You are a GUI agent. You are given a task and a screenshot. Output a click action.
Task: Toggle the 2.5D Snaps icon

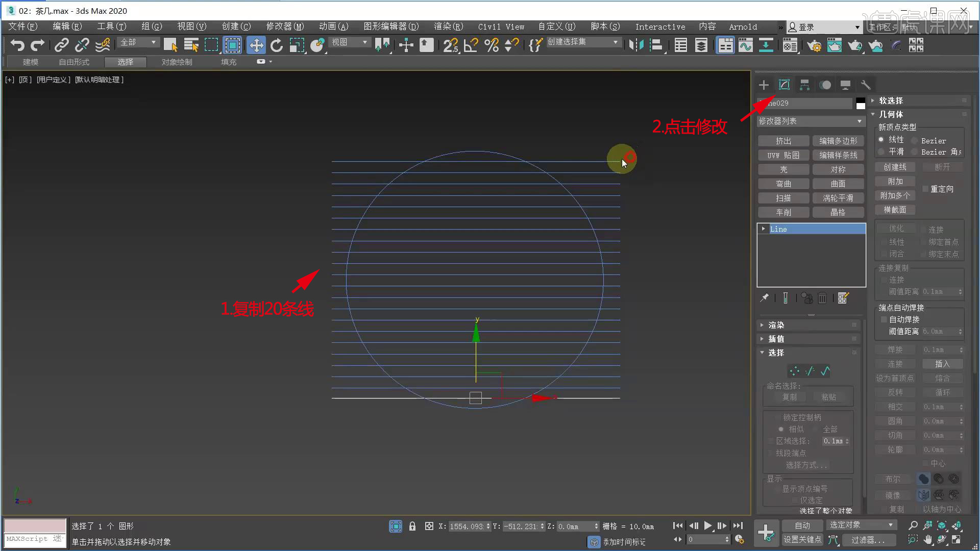click(x=451, y=45)
